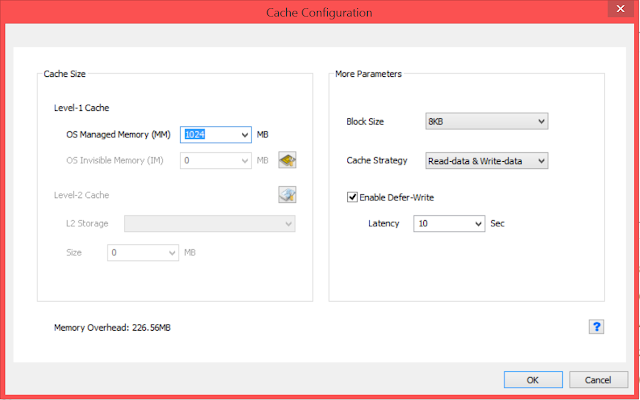The width and height of the screenshot is (640, 400).
Task: Close the Cache Configuration dialog
Action: pos(621,9)
